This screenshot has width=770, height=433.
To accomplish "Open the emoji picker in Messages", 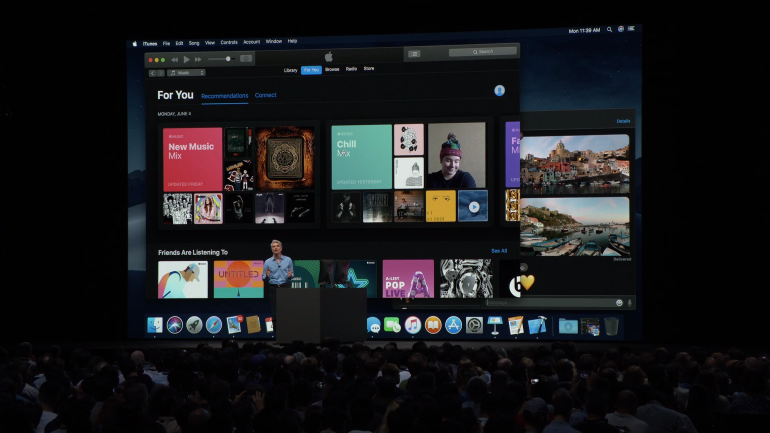I will click(619, 303).
